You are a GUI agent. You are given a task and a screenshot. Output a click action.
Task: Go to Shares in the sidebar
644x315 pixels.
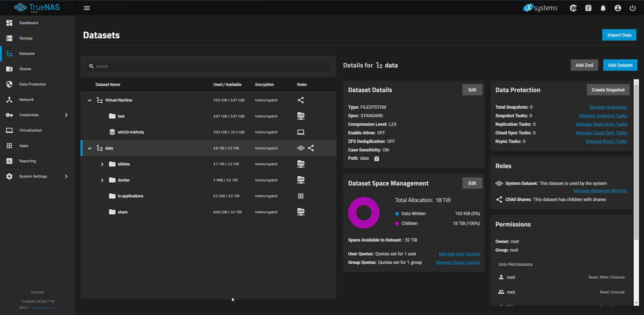tap(38, 69)
